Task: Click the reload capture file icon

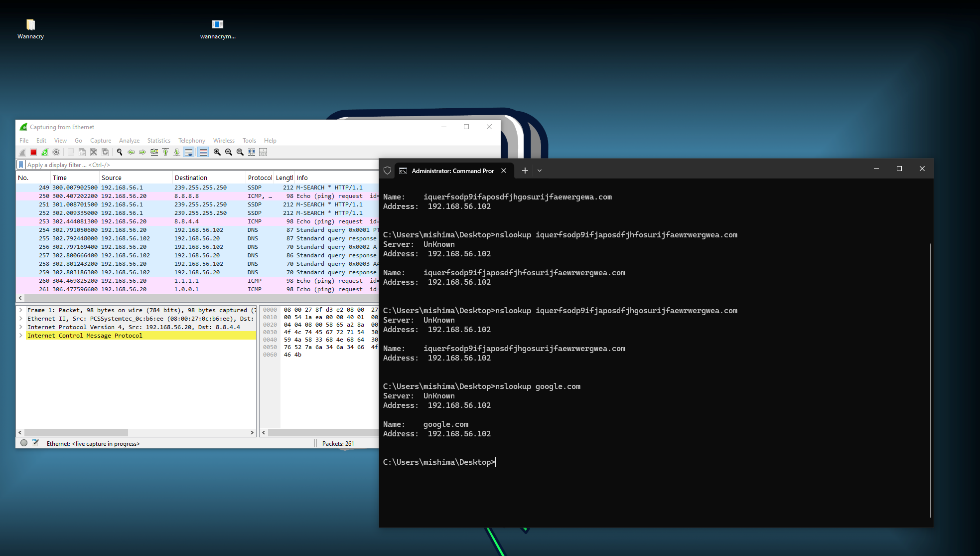Action: pyautogui.click(x=105, y=152)
